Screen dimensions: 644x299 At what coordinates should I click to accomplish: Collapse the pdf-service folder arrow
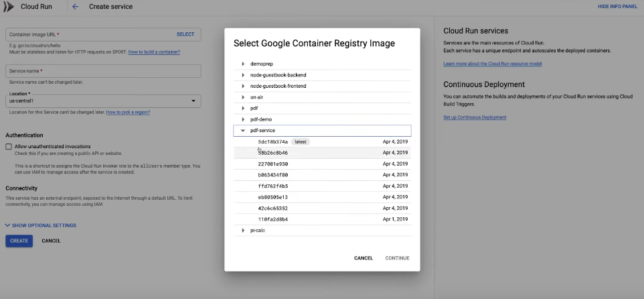(x=243, y=130)
